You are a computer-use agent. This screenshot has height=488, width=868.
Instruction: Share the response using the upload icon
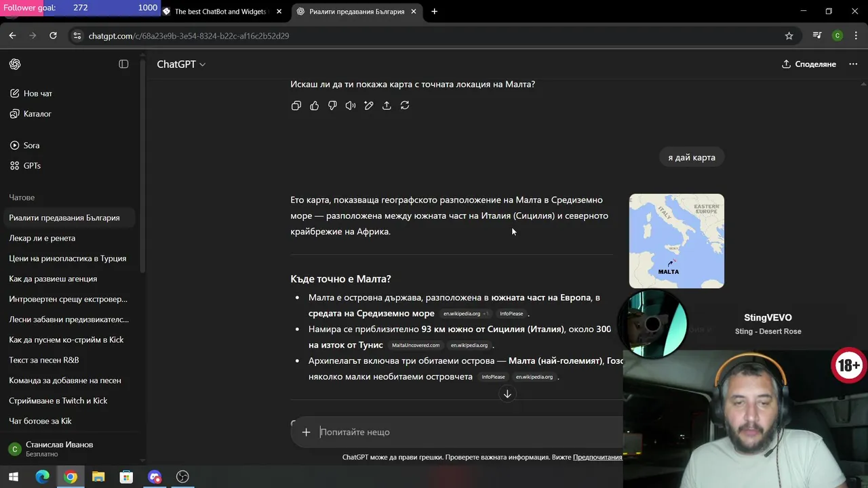pos(387,106)
